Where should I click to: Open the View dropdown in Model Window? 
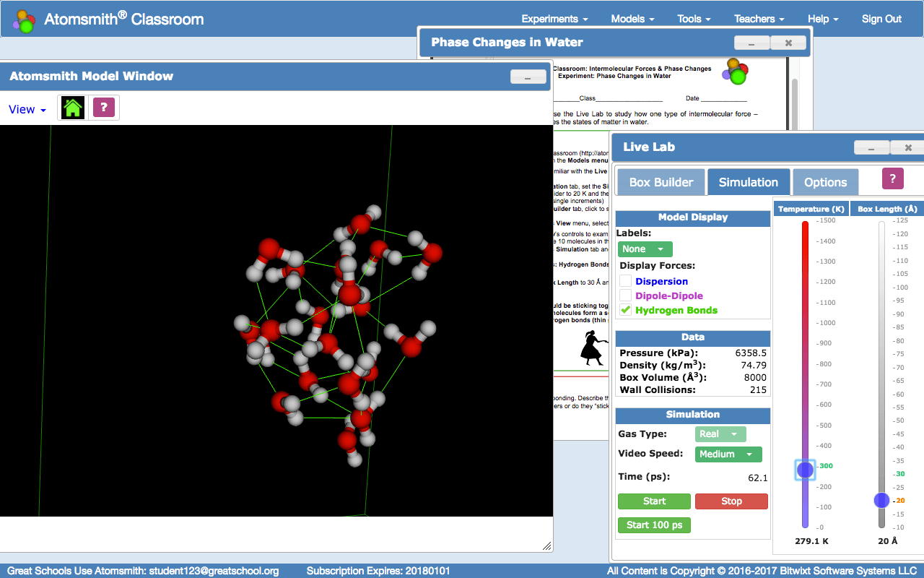click(x=27, y=109)
